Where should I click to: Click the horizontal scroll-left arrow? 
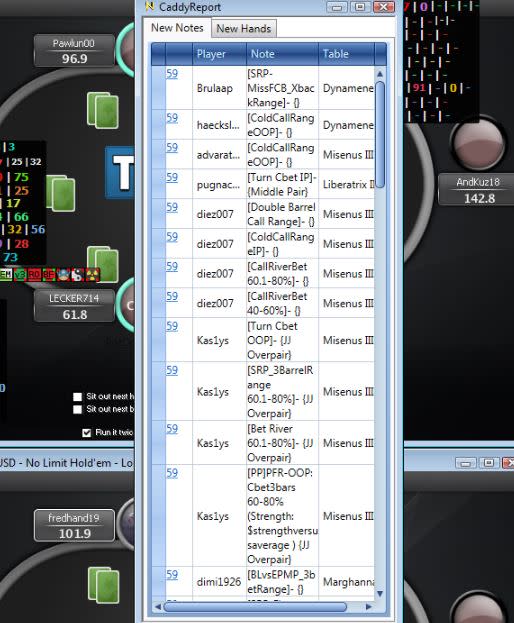[x=158, y=607]
